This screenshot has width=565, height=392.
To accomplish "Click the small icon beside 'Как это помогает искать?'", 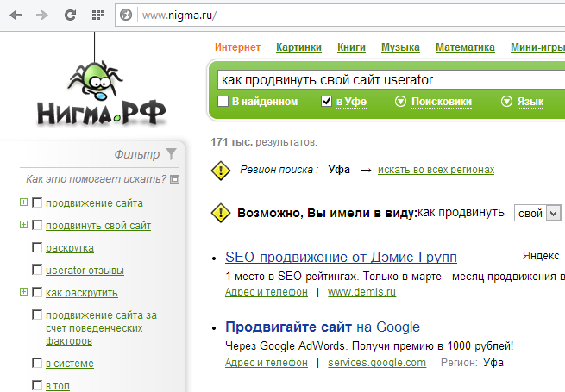I will pyautogui.click(x=175, y=179).
